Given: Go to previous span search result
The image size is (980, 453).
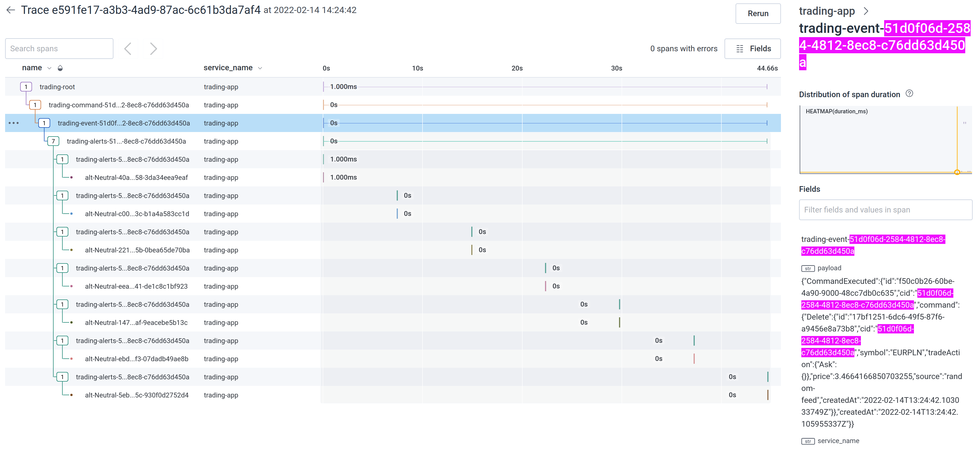Looking at the screenshot, I should [128, 49].
